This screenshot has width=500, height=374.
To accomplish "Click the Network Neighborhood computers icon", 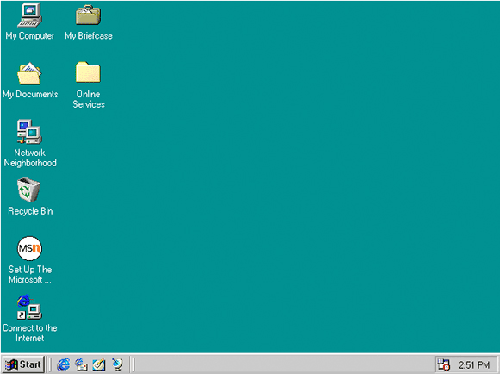I will pos(29,132).
